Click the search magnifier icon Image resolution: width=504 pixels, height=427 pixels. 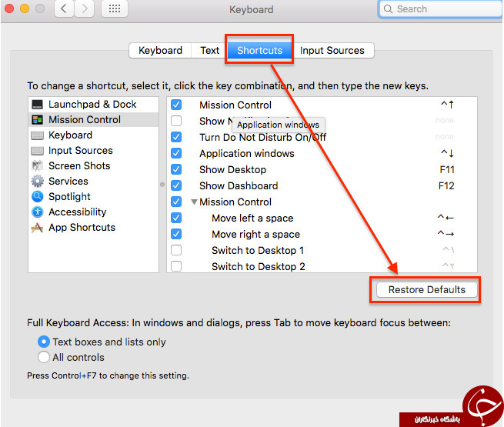pos(388,9)
